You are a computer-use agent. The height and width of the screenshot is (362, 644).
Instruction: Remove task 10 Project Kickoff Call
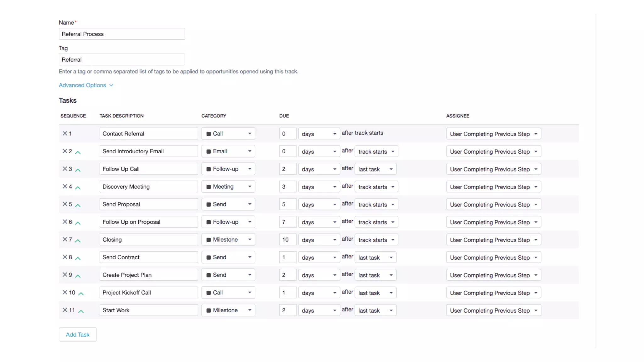(x=65, y=292)
